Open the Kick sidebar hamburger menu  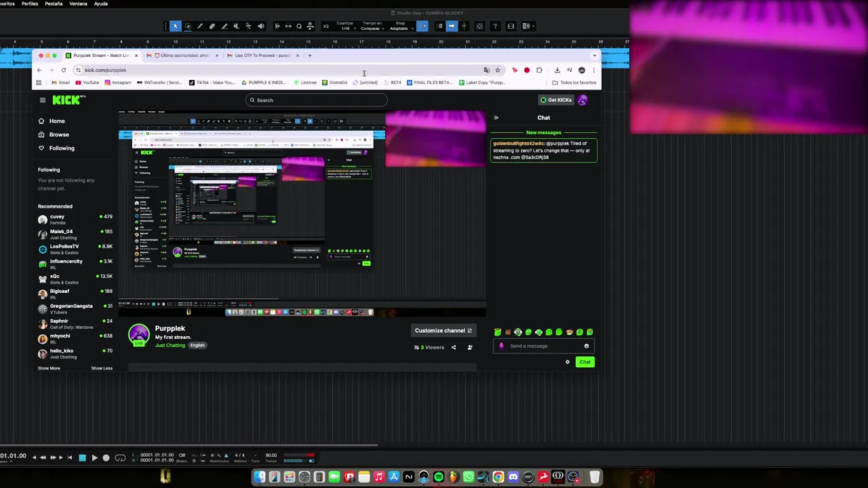tap(42, 100)
